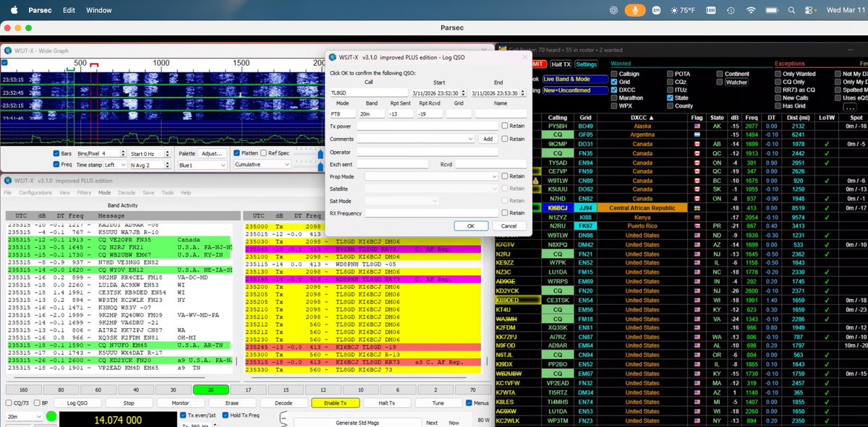Click the orange microphone icon in menu bar

636,11
